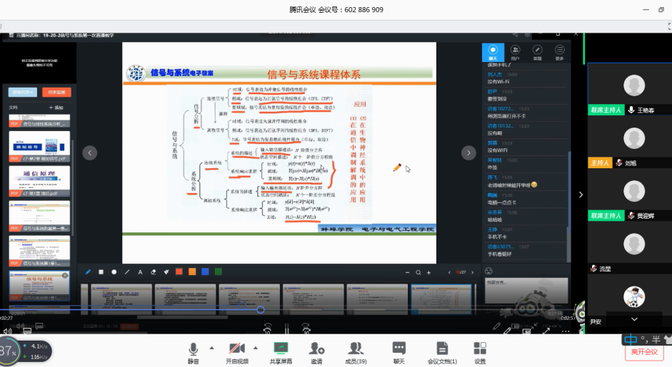Expand the audio options arrow beside microphone
The image size is (672, 367).
(212, 348)
